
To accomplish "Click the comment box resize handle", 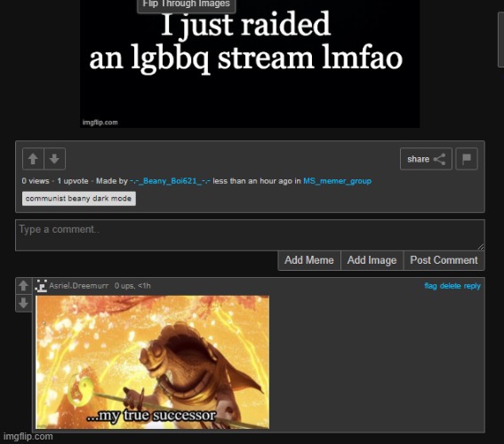I will [481, 247].
